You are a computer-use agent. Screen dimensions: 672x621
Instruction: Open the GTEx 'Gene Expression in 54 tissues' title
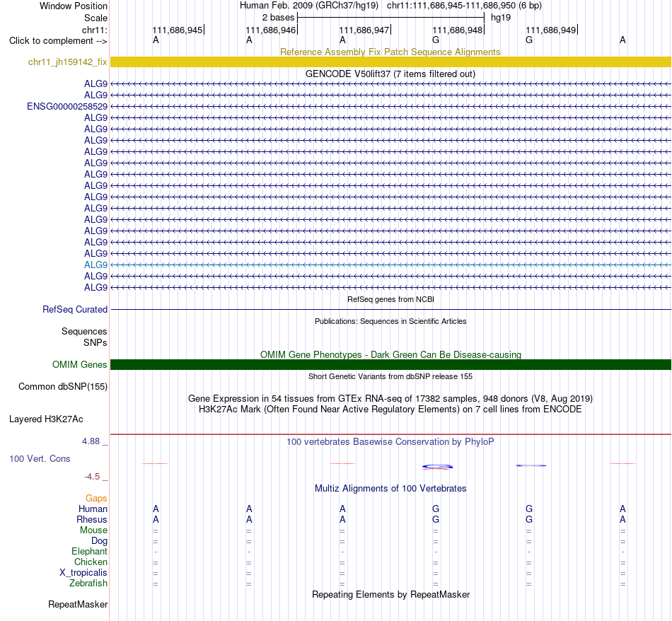click(390, 399)
